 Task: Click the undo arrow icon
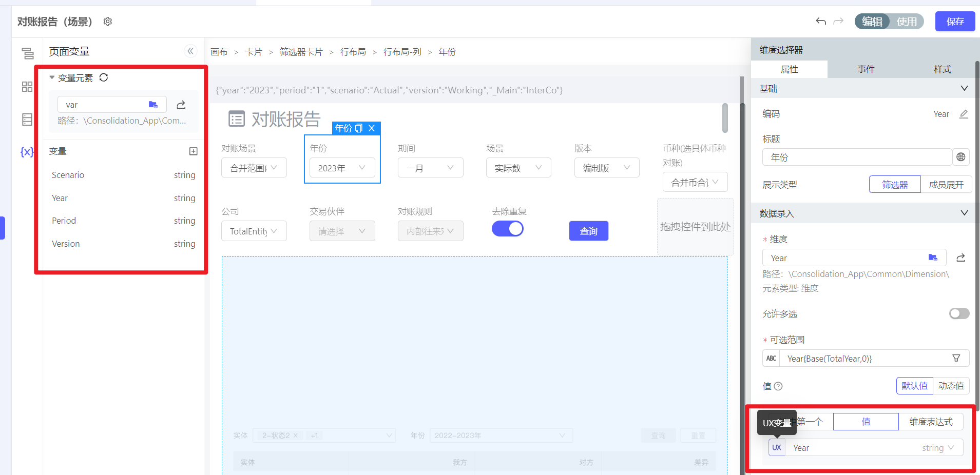pos(821,21)
